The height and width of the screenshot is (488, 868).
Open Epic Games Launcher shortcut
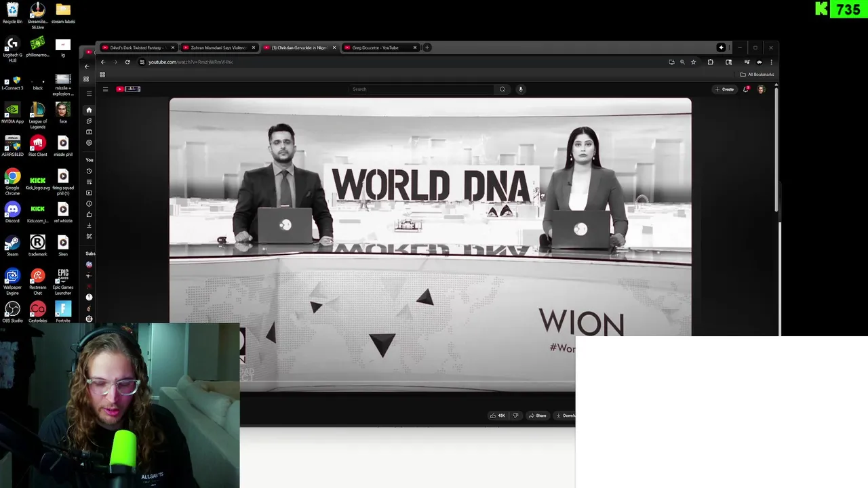coord(63,282)
